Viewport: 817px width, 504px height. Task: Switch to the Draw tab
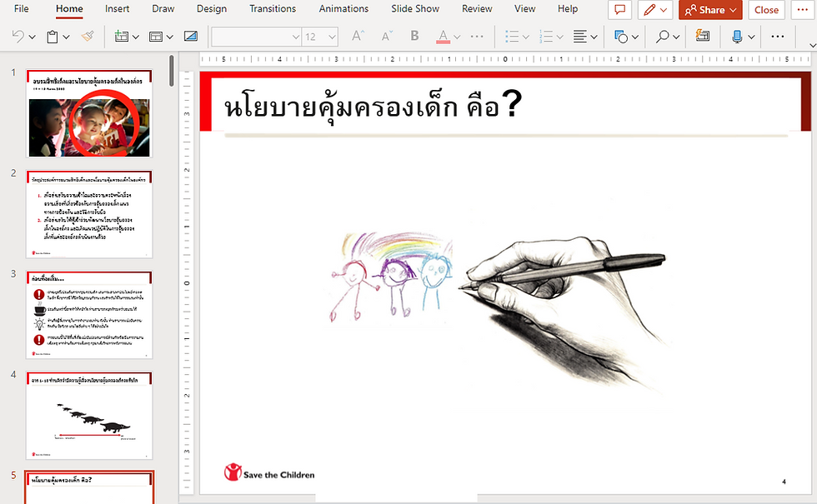[x=163, y=9]
